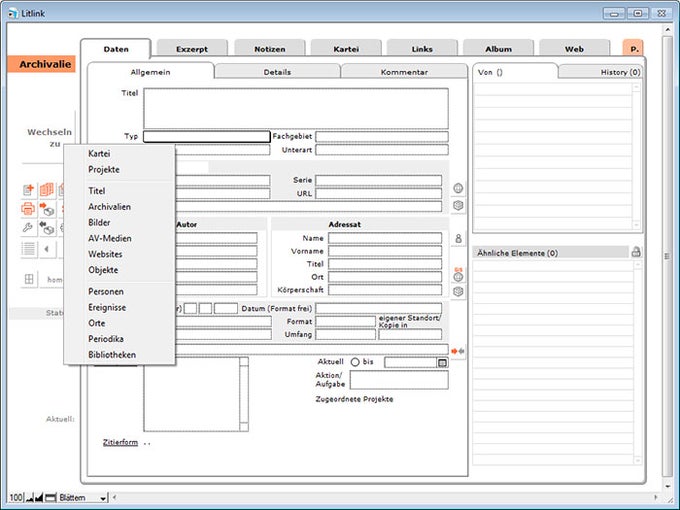
Task: Pick Objekte from the popup menu
Action: (x=103, y=270)
